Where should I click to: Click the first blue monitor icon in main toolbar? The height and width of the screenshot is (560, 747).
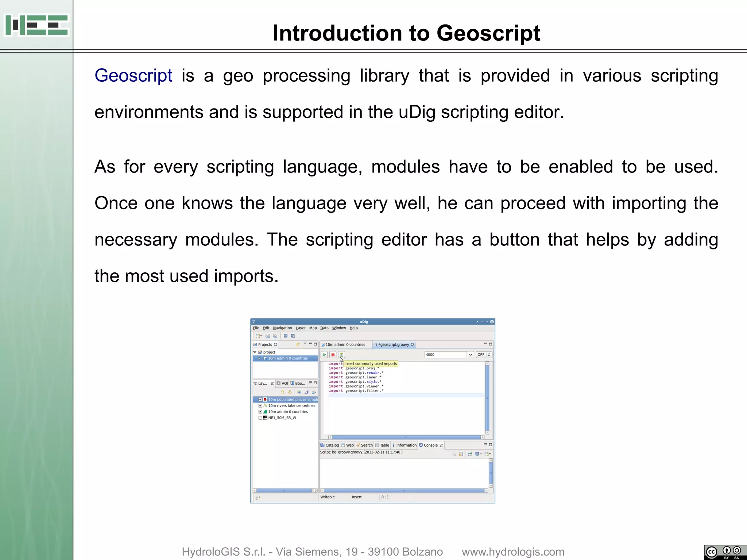(286, 336)
